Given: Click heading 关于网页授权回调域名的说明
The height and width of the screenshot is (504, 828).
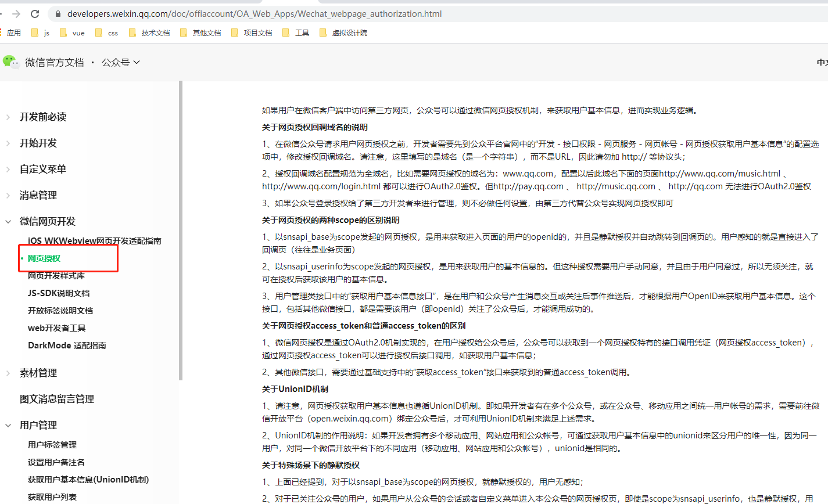Looking at the screenshot, I should (314, 127).
